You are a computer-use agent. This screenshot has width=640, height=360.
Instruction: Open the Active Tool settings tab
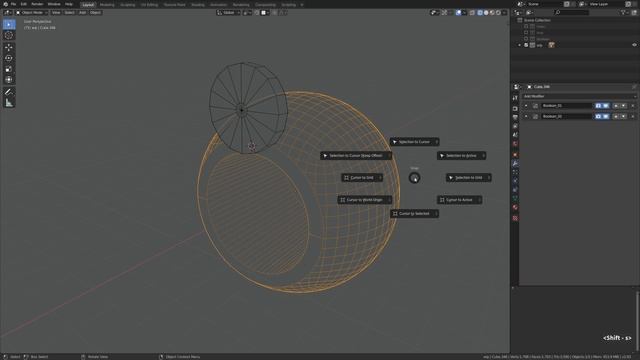point(515,98)
